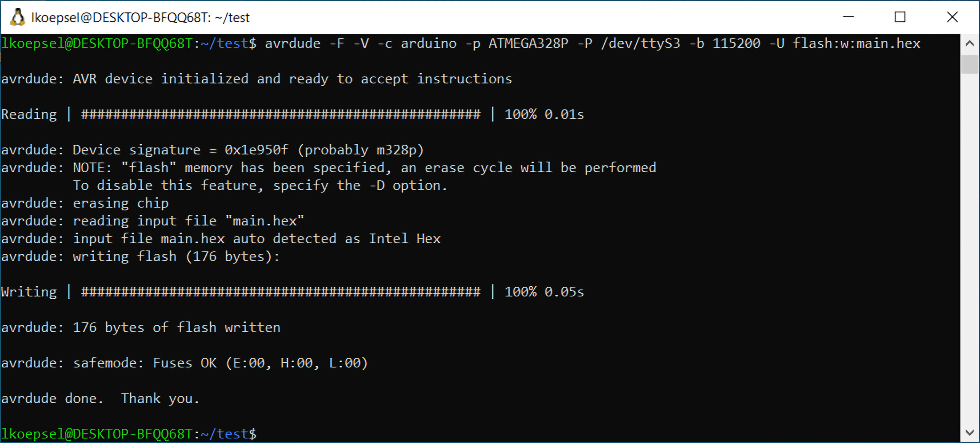Click 'reading input file "main.hex"' line

pyautogui.click(x=153, y=221)
